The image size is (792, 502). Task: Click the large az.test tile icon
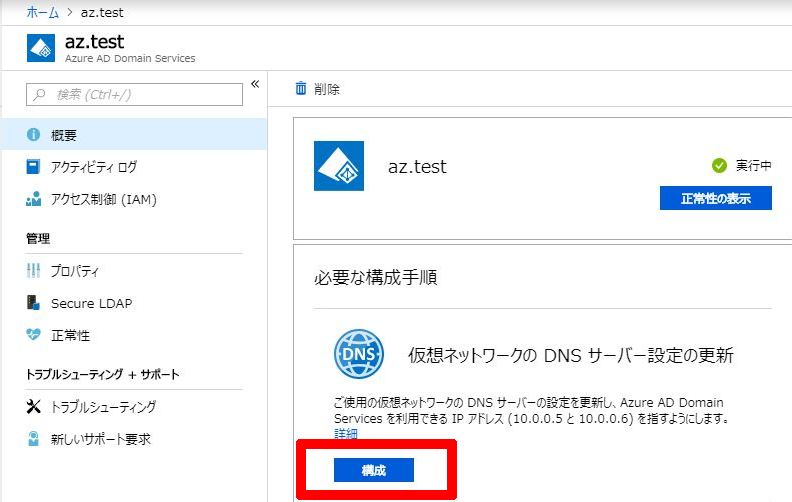tap(339, 166)
